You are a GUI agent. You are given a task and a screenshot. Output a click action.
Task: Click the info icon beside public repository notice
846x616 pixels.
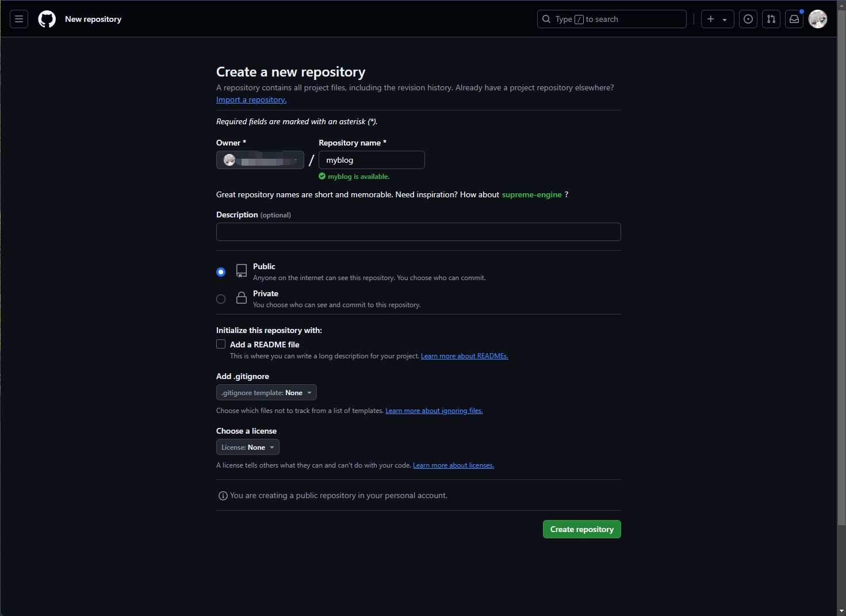223,496
